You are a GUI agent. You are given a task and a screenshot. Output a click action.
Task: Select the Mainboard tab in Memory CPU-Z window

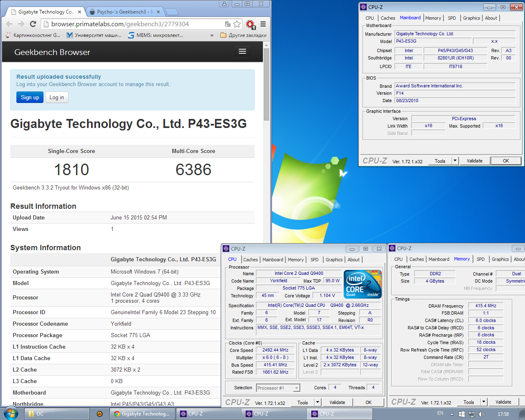(x=439, y=259)
